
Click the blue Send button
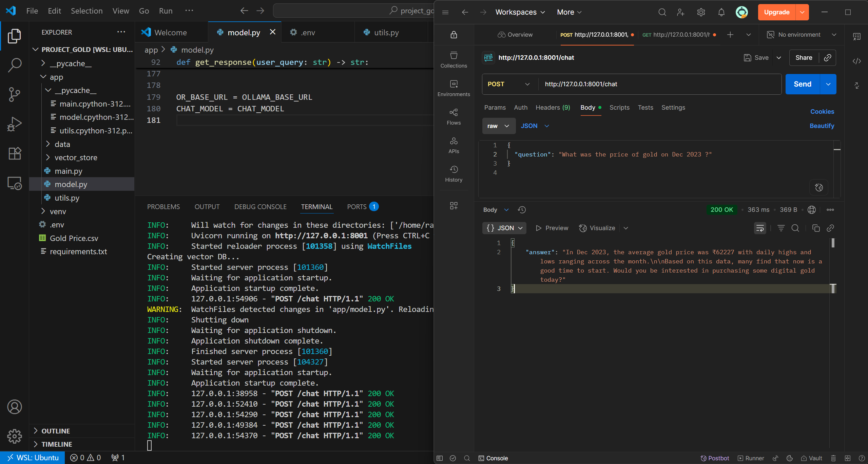802,84
